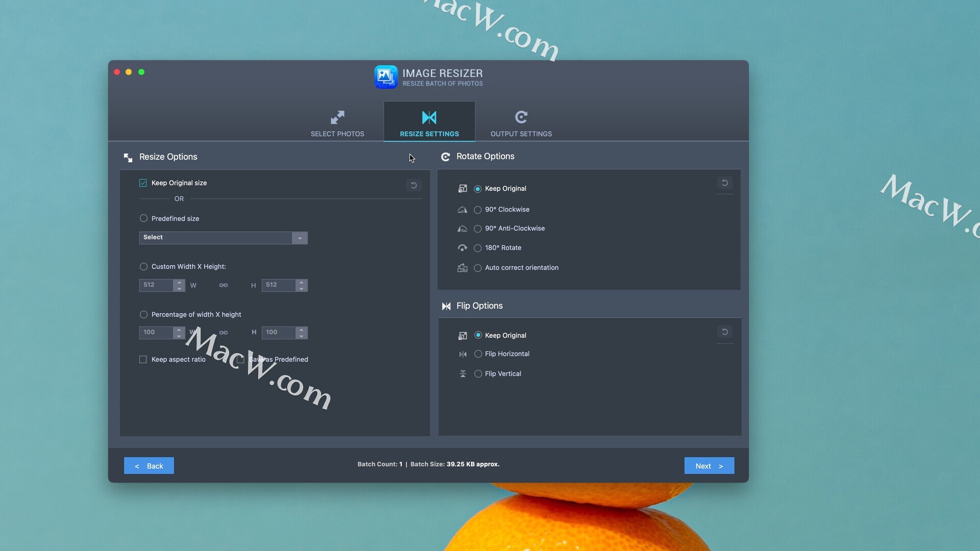Click the Auto correct orientation icon

462,268
